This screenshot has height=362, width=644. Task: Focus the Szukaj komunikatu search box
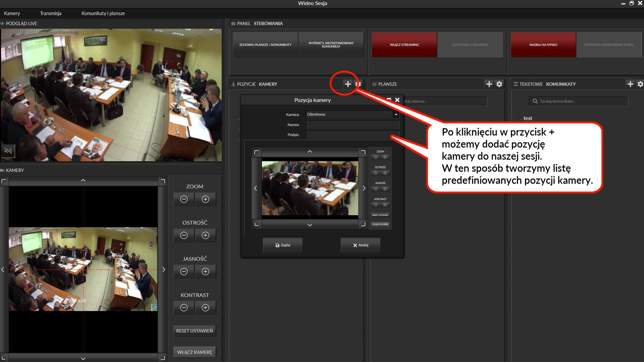click(582, 101)
